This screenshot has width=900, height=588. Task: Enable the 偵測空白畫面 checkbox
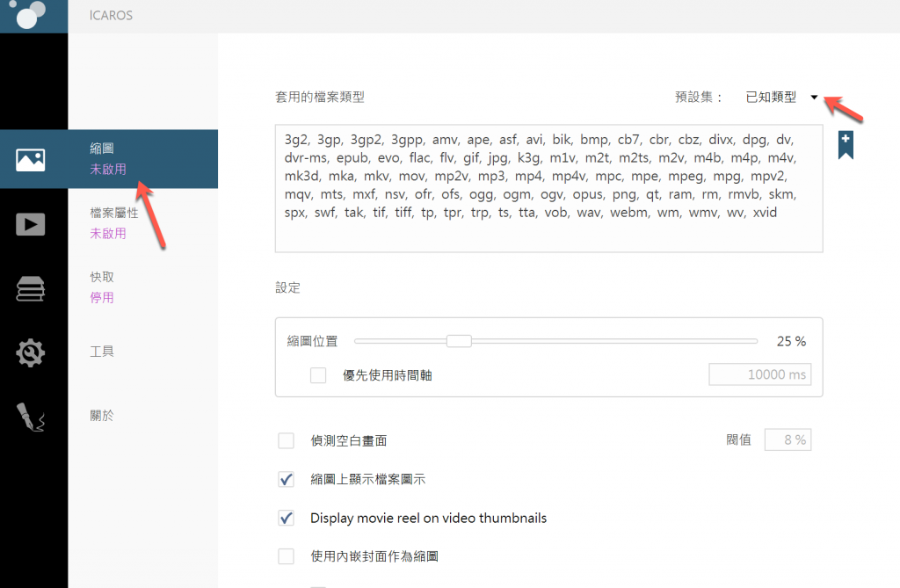[286, 440]
